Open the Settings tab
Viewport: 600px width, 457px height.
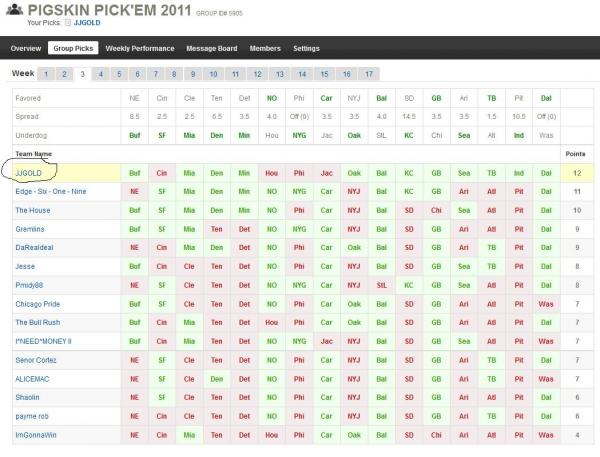pos(306,48)
